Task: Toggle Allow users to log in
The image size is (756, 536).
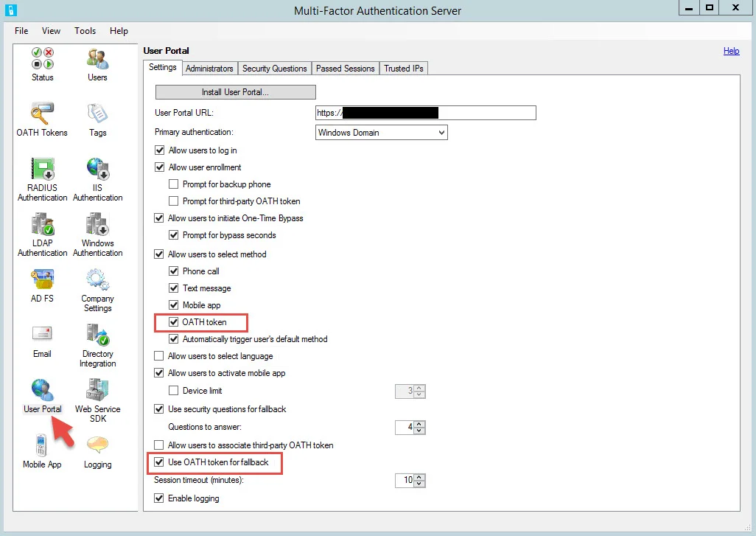Action: pyautogui.click(x=160, y=150)
